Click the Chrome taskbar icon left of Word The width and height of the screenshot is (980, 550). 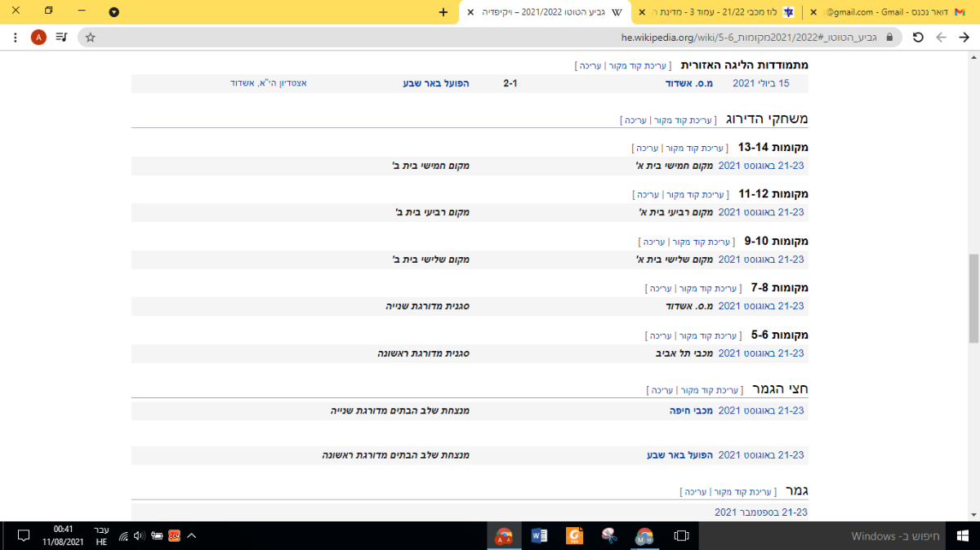[504, 536]
